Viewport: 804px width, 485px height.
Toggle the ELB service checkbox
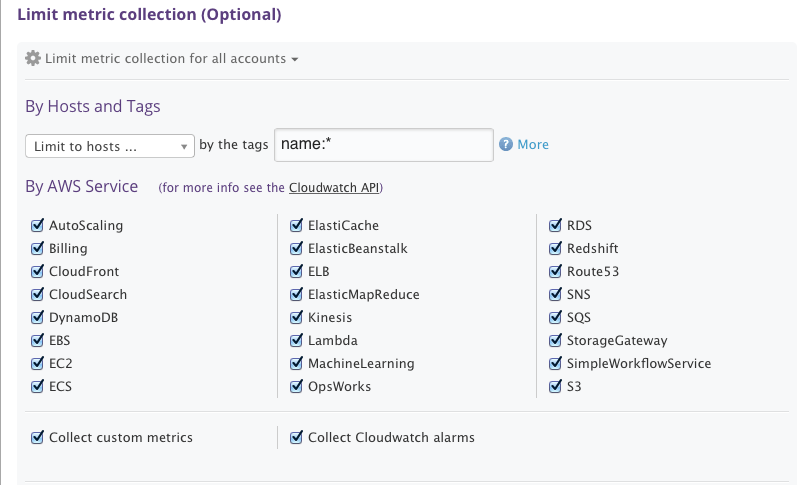(296, 271)
